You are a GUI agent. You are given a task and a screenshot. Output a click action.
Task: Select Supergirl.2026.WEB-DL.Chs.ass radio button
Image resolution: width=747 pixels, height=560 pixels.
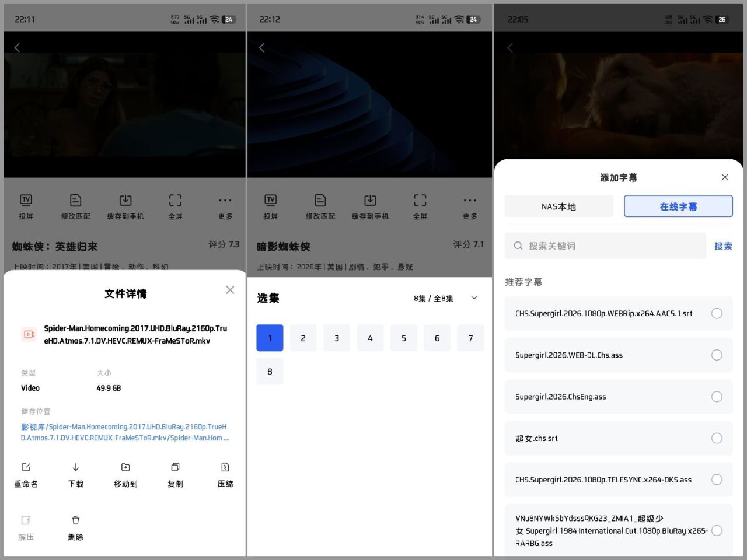click(x=717, y=355)
